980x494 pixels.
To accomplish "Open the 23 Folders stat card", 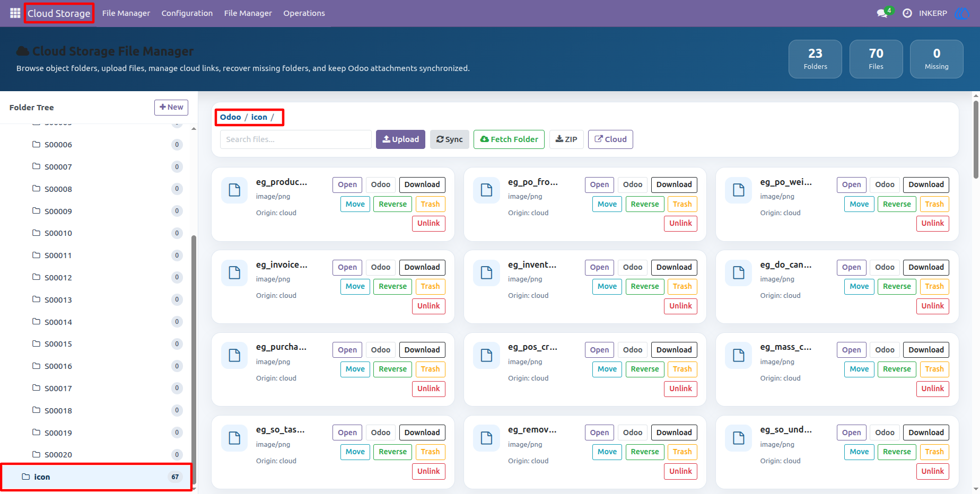I will [815, 59].
